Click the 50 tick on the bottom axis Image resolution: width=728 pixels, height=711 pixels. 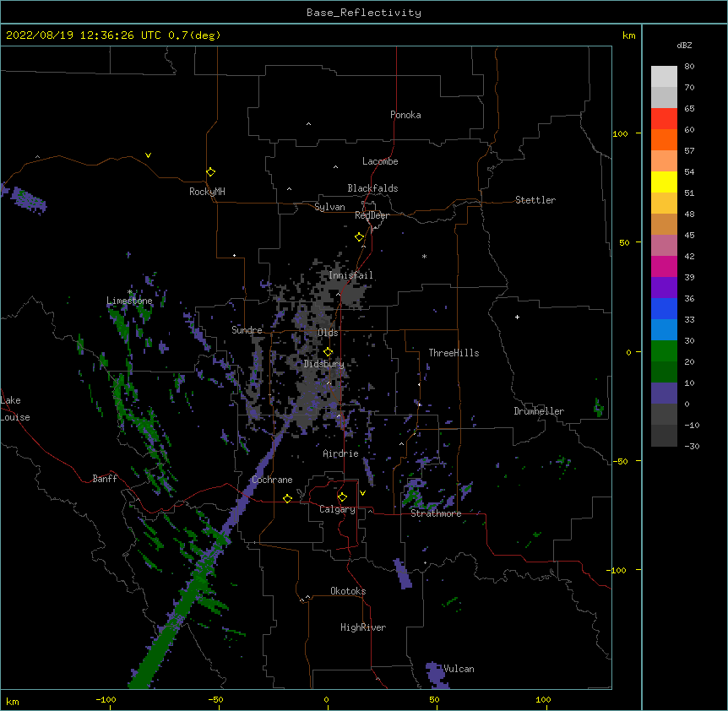(434, 699)
